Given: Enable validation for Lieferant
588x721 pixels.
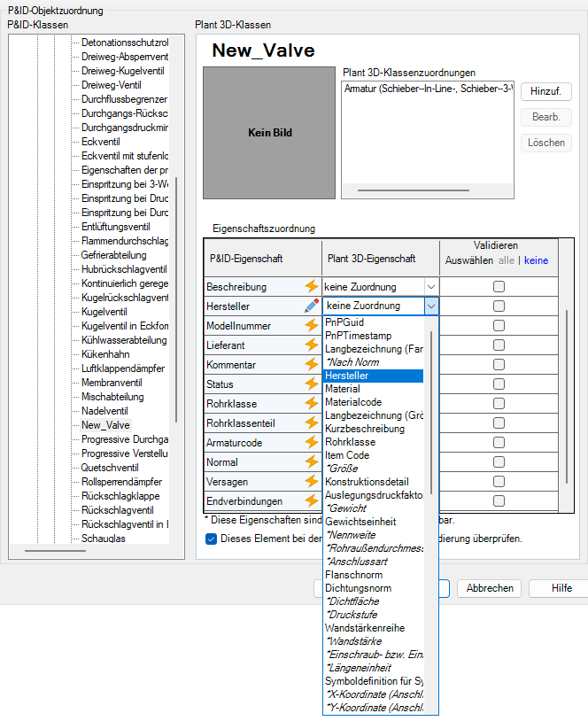Looking at the screenshot, I should click(499, 345).
